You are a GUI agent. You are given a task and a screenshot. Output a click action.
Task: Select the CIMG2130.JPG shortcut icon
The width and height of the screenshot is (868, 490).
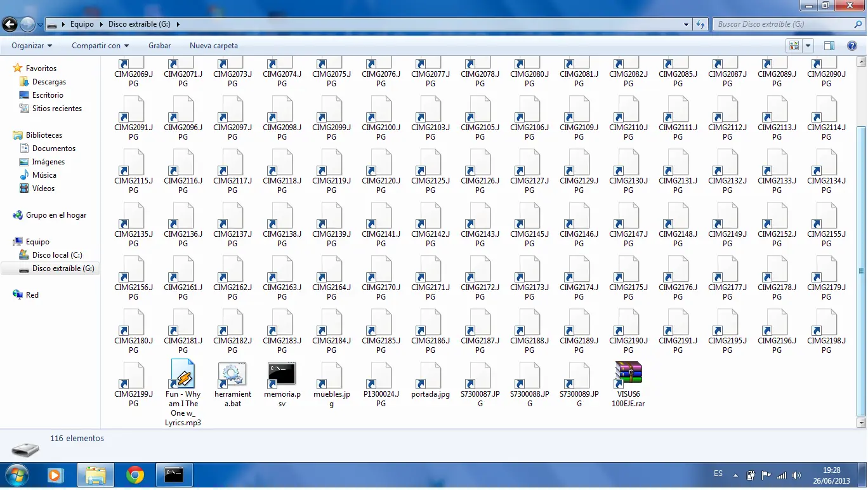628,162
